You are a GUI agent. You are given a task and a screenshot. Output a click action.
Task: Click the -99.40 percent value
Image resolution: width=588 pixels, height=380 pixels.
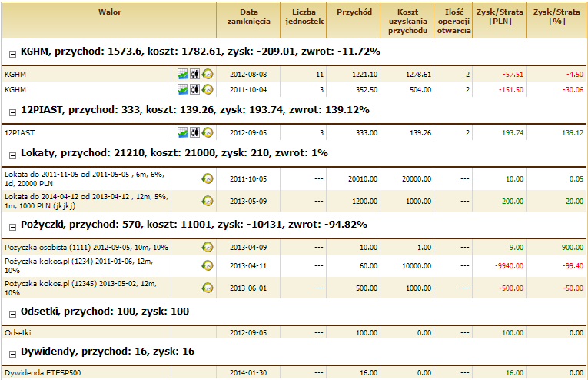coord(573,265)
